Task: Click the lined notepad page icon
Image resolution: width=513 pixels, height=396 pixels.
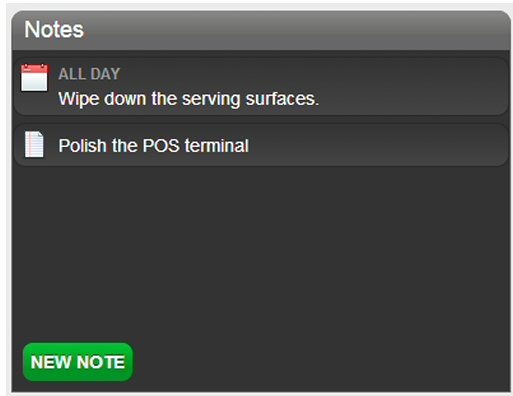Action: 34,144
